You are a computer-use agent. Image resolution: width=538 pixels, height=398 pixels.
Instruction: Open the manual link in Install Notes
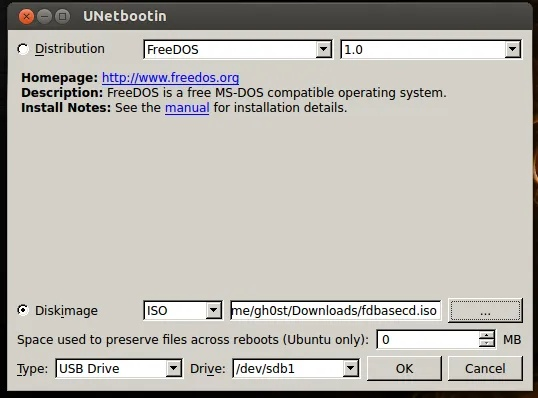[187, 108]
